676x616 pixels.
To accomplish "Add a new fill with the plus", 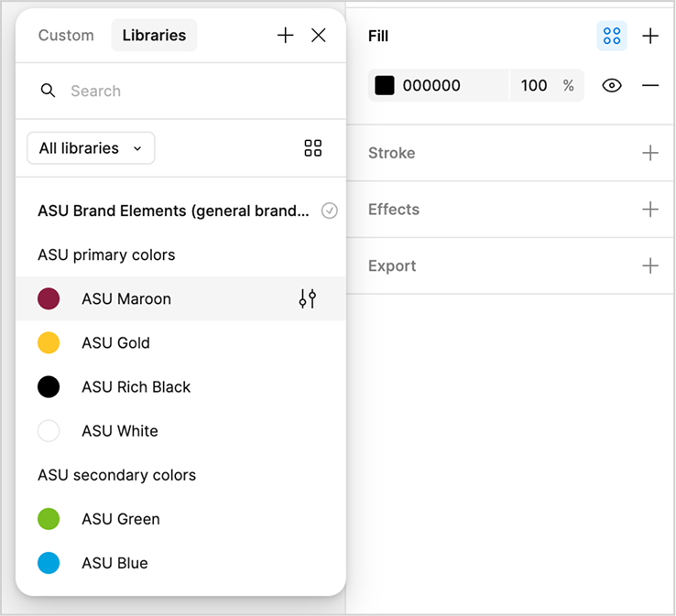I will pyautogui.click(x=650, y=36).
